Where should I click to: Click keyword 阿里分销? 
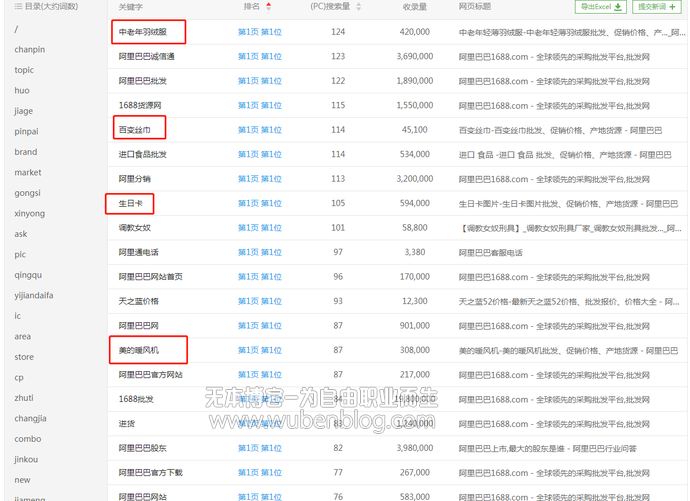coord(135,179)
